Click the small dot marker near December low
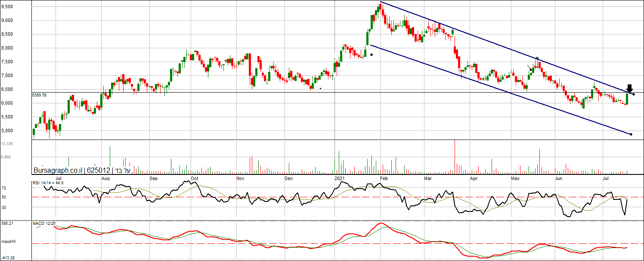 (x=320, y=89)
